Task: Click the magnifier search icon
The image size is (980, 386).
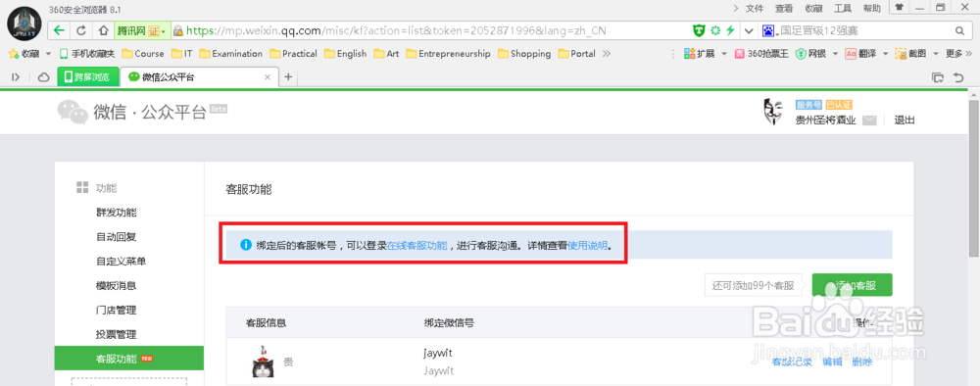Action: point(959,30)
